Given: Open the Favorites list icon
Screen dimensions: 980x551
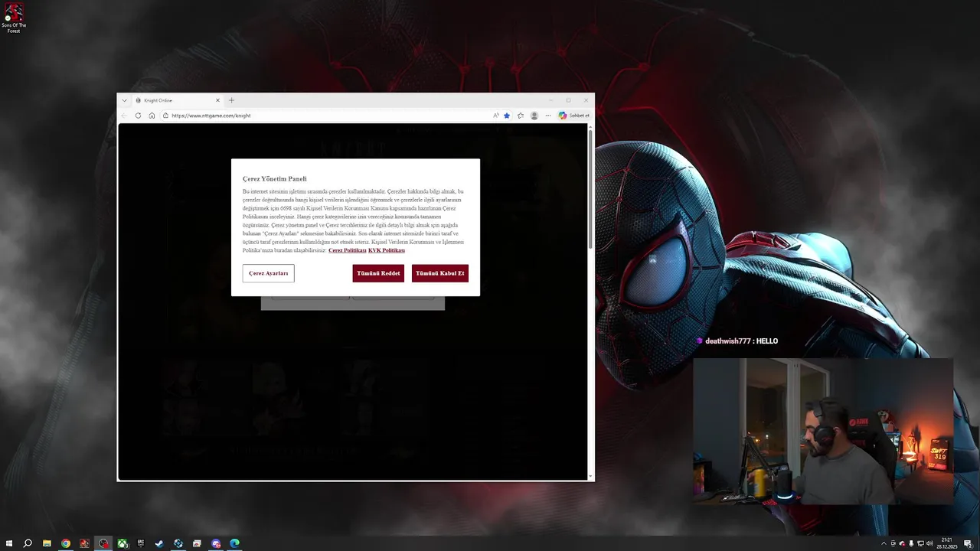Looking at the screenshot, I should click(x=521, y=116).
